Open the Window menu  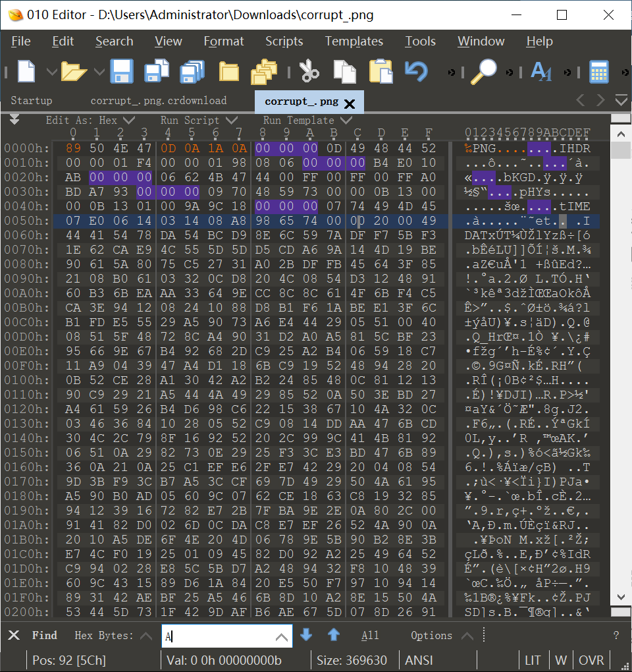481,41
